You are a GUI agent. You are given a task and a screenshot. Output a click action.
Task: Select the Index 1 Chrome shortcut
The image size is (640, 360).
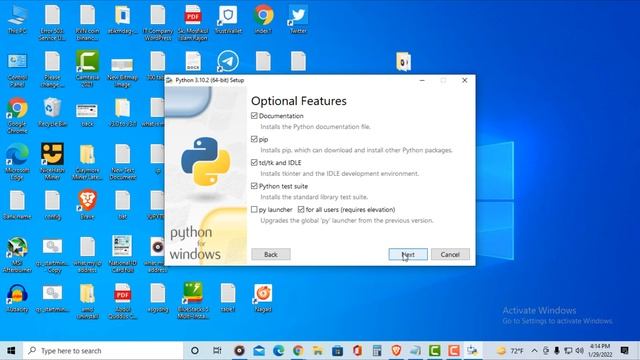coord(263,20)
